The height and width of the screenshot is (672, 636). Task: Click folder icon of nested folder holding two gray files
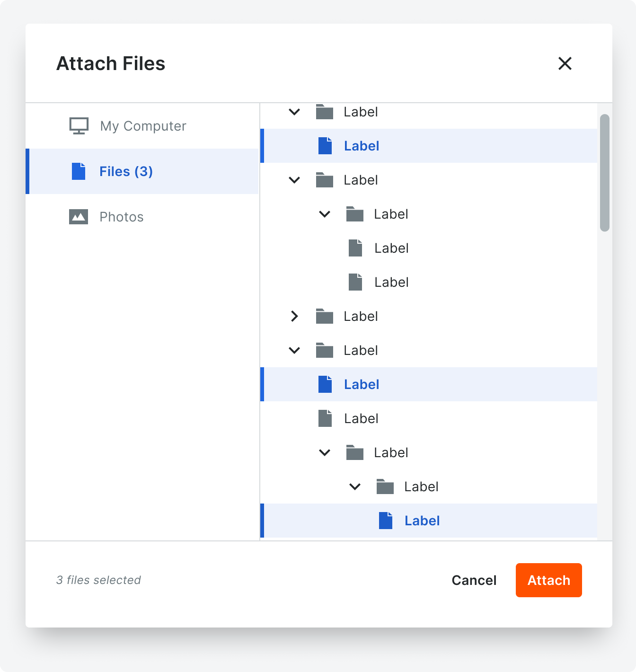pos(355,214)
